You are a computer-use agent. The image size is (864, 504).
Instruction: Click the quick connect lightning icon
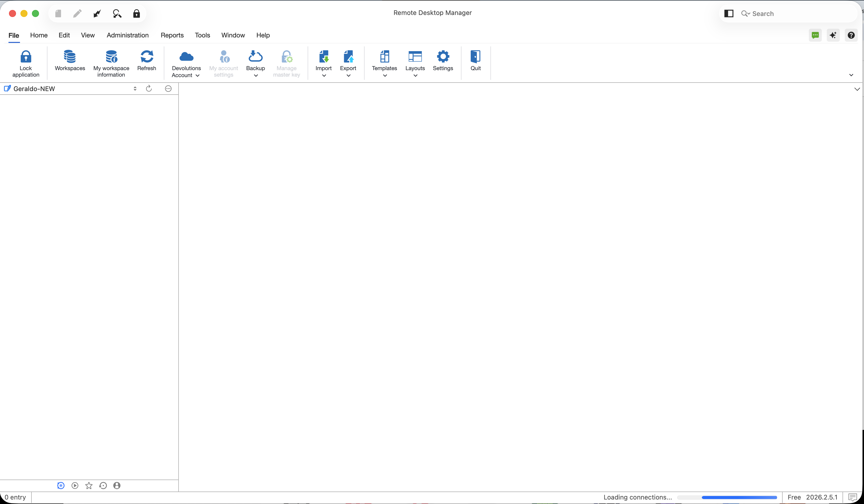pos(97,13)
